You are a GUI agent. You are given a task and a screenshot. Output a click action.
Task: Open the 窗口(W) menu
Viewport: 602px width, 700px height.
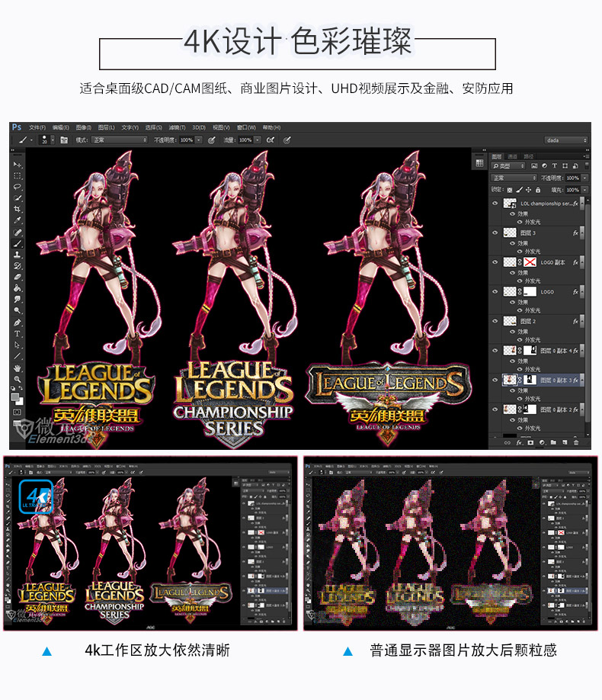pos(246,127)
